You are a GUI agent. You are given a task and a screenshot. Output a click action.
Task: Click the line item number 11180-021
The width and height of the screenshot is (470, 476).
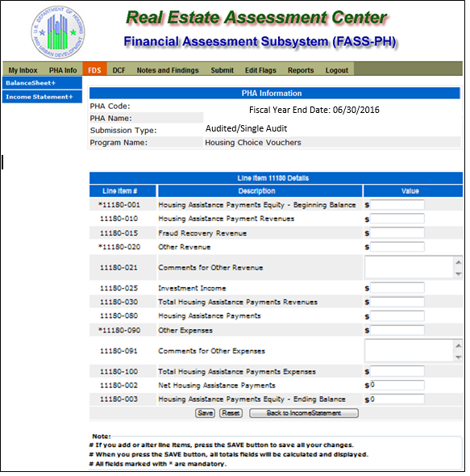(x=119, y=267)
